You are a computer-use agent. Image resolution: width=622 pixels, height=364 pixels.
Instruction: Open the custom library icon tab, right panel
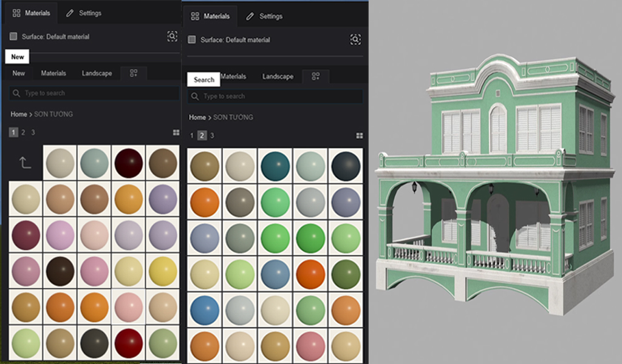point(316,76)
